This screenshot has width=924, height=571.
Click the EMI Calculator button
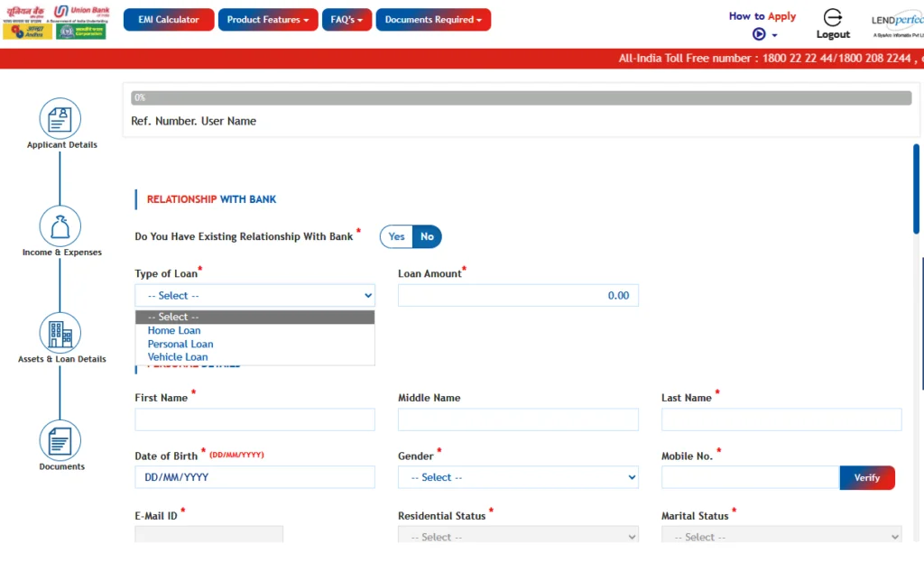[x=169, y=20]
